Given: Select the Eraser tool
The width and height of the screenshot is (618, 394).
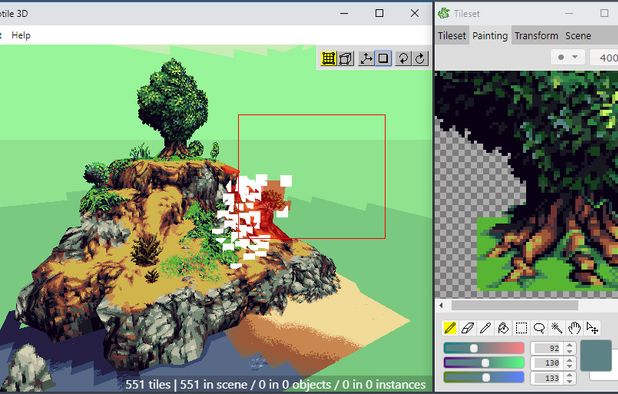Looking at the screenshot, I should (467, 328).
